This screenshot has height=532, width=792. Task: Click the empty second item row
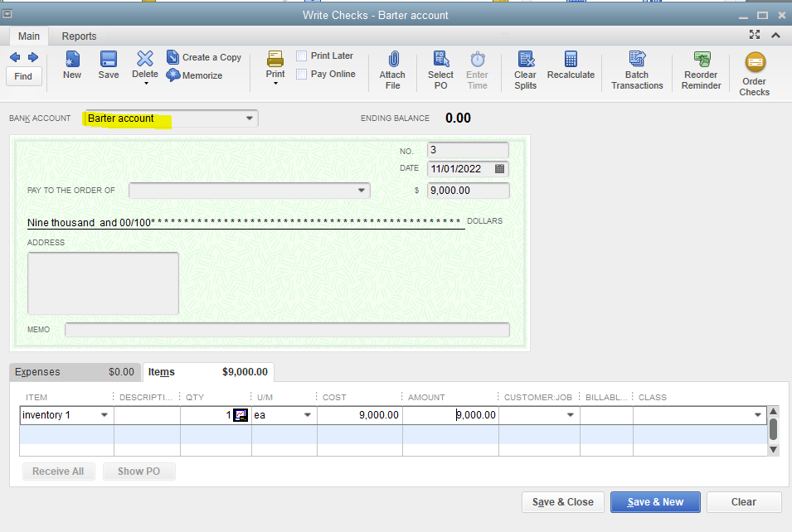[393, 434]
